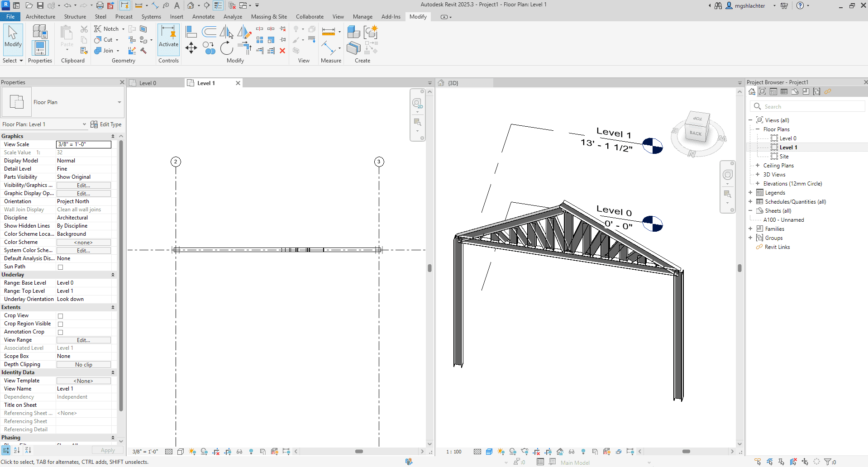The height and width of the screenshot is (467, 868).
Task: Open the Color Scheme <none> selector
Action: [x=83, y=242]
